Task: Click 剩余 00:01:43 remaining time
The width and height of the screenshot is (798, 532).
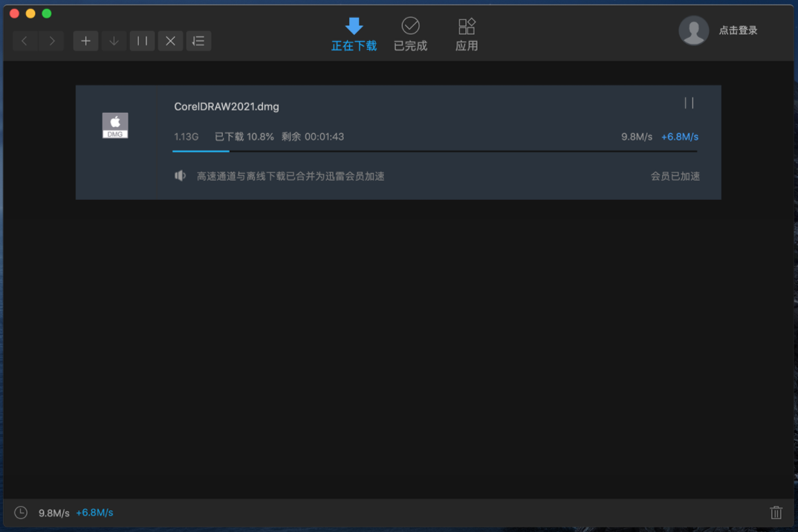Action: click(313, 137)
